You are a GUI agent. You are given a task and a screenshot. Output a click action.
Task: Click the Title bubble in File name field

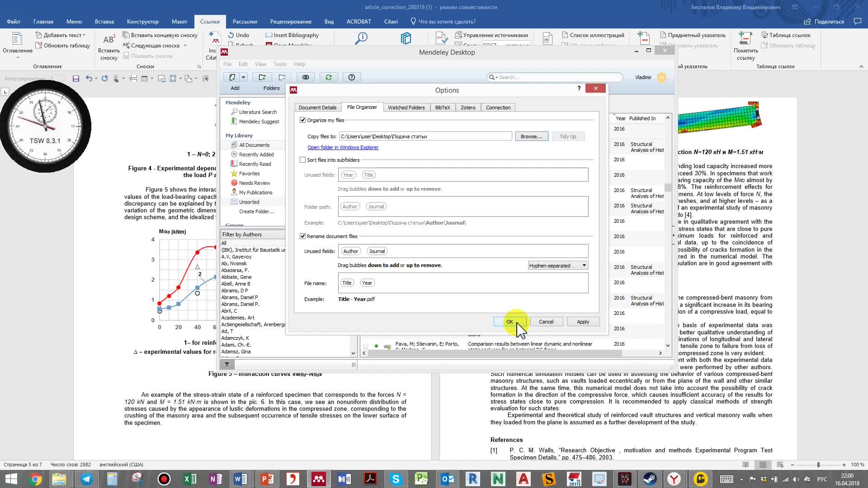pos(347,283)
